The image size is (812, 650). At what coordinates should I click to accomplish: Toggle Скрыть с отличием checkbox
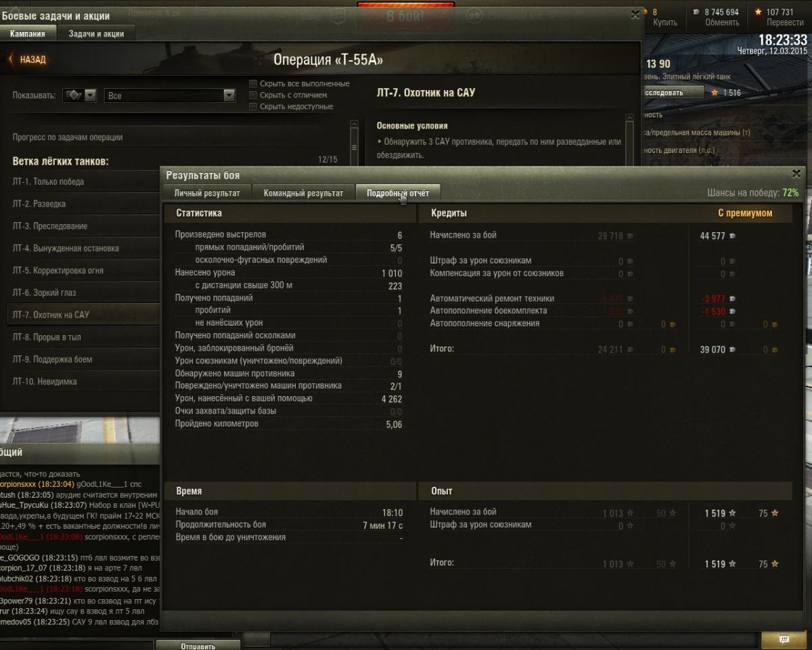click(253, 95)
